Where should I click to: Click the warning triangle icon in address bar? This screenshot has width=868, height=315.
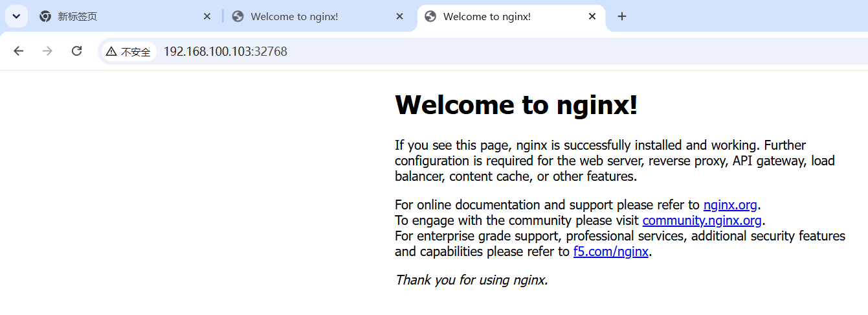click(112, 51)
